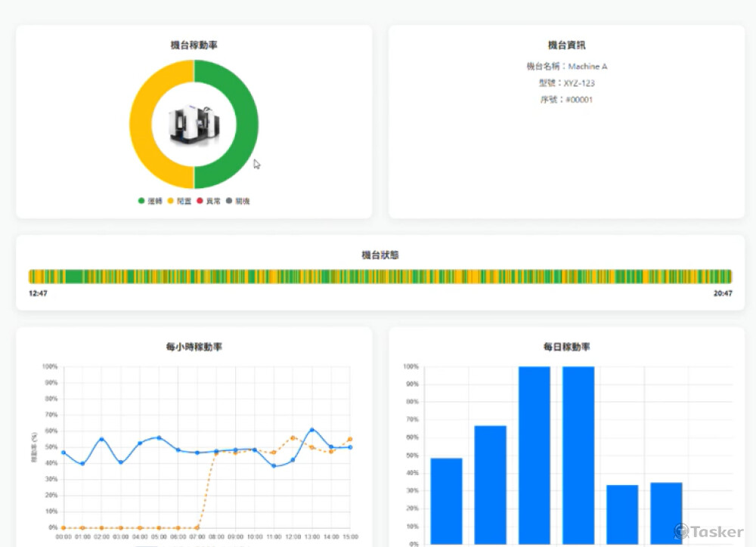Click the green segment of the utilization donut
Image resolution: width=756 pixels, height=547 pixels.
tap(245, 123)
